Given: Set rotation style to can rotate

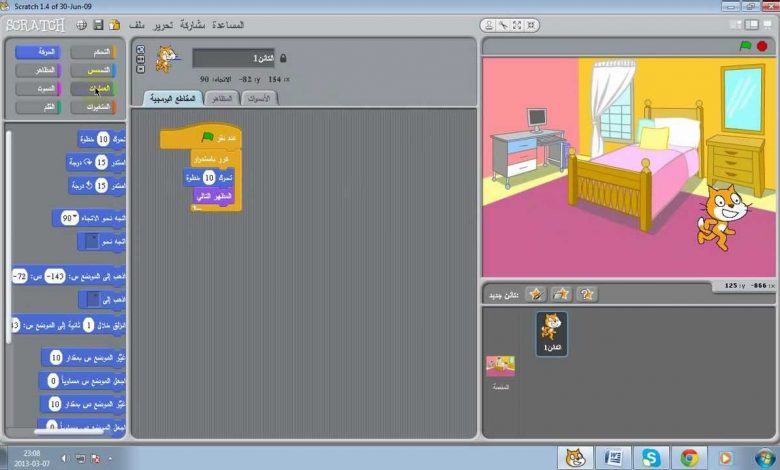Looking at the screenshot, I should [x=140, y=49].
